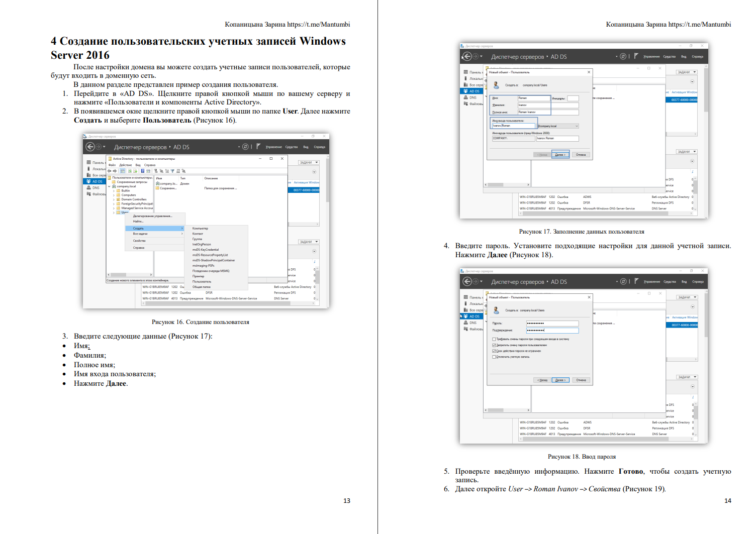
Task: Open the Управление menu in Figure 16 header
Action: click(274, 147)
